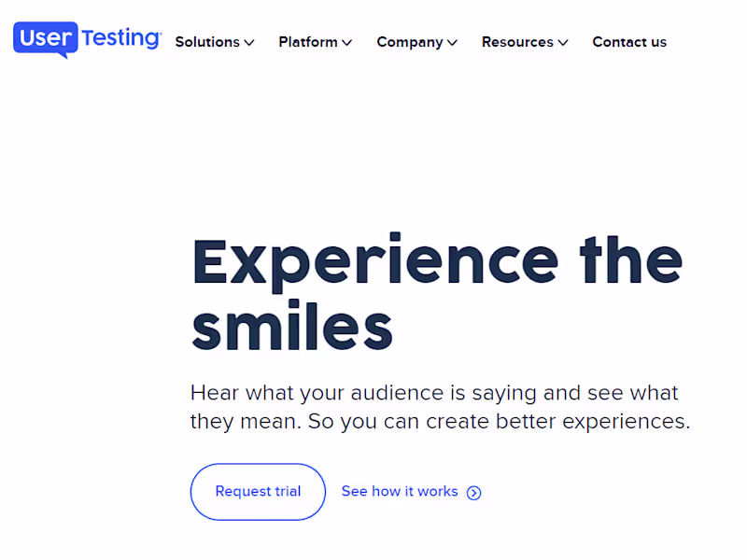747x560 pixels.
Task: Expand the Solutions chevron arrow
Action: coord(249,42)
